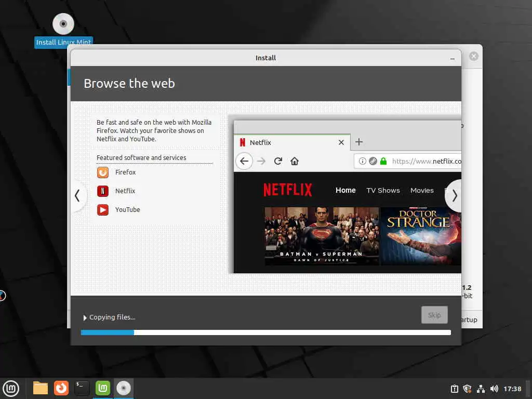Open the network connections tray icon
532x399 pixels.
pos(481,389)
